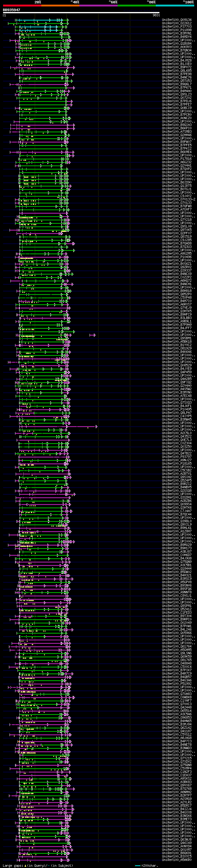Click the purple ~60% identity legend segment
197x868 pixels.
tap(99, 6)
